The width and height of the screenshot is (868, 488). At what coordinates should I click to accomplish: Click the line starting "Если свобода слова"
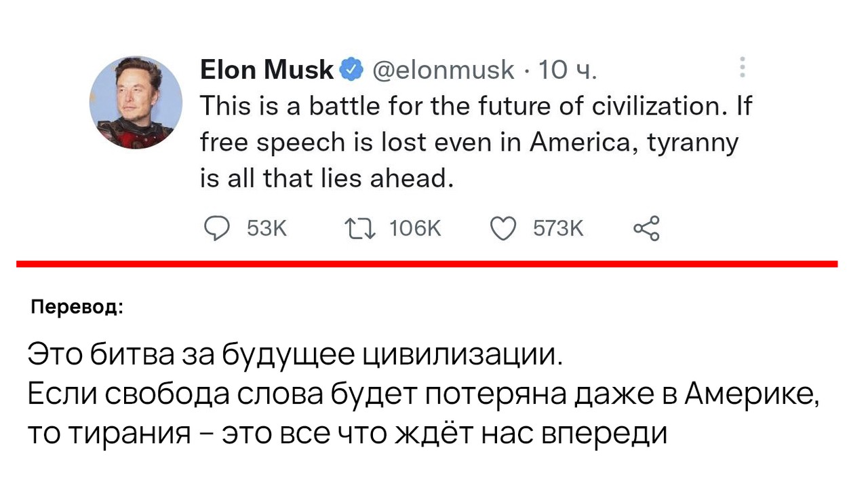[424, 395]
